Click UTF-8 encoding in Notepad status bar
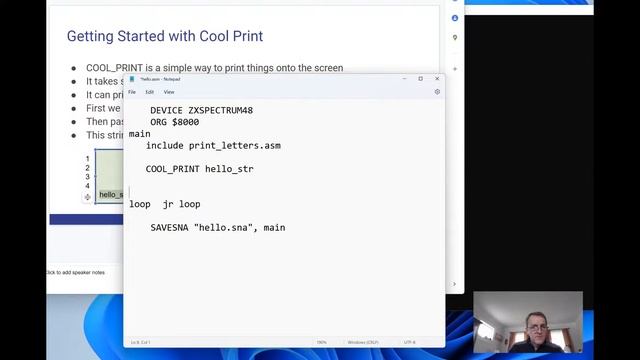The width and height of the screenshot is (640, 360). 409,342
